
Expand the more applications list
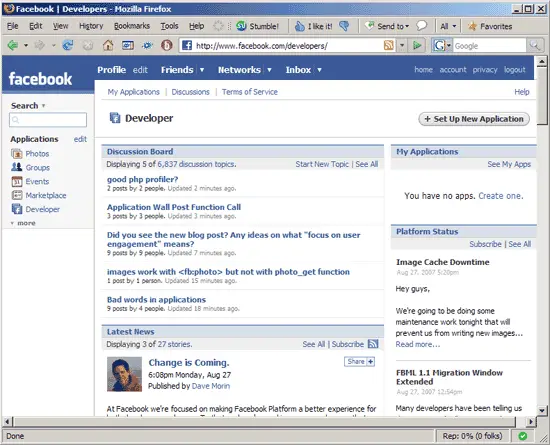[23, 223]
